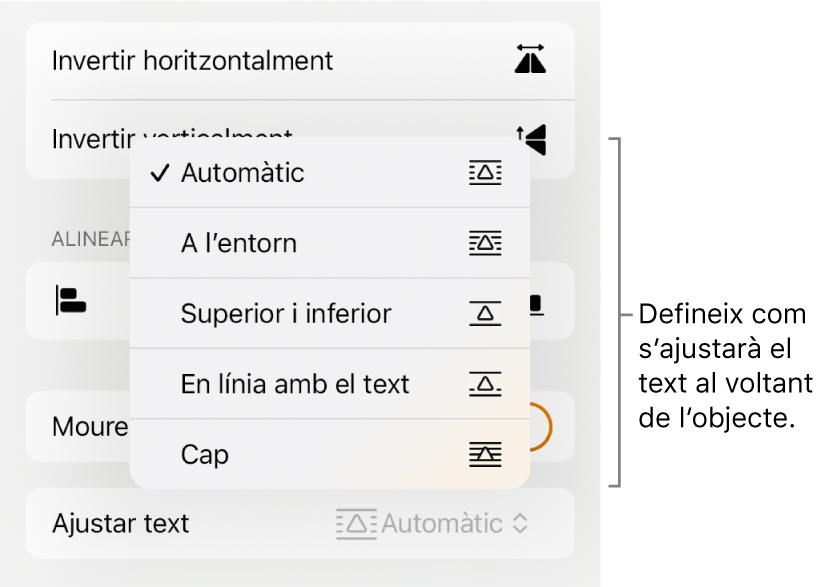Click the Ajustar text label
The image size is (838, 587).
tap(121, 523)
